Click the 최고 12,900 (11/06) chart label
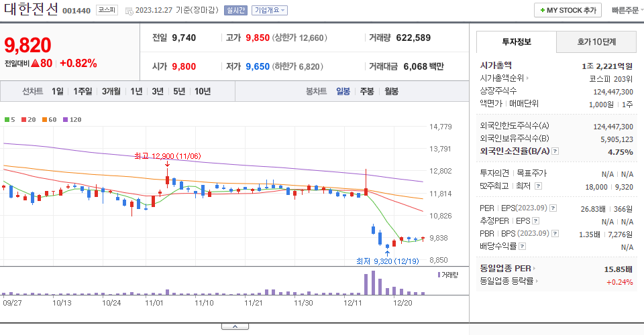644x335 pixels. 168,156
